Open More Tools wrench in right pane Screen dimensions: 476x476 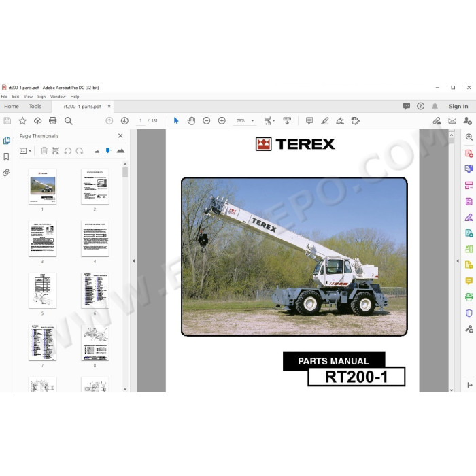[469, 328]
